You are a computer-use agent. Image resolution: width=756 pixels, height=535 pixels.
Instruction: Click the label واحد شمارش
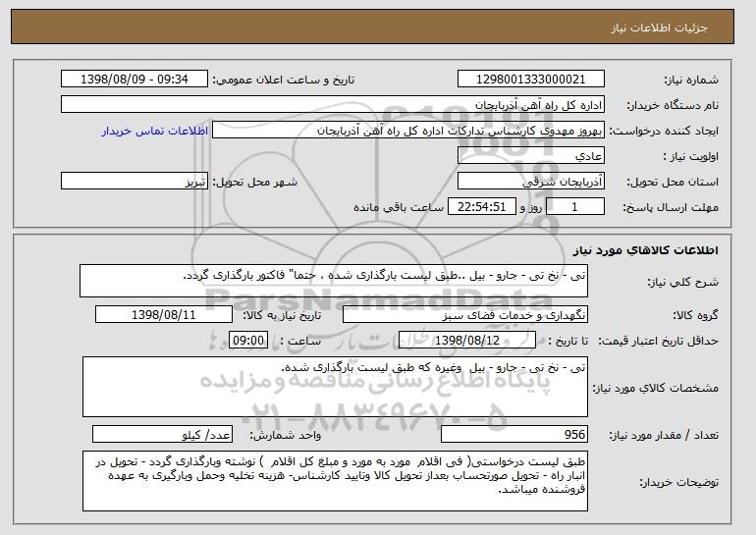click(285, 435)
